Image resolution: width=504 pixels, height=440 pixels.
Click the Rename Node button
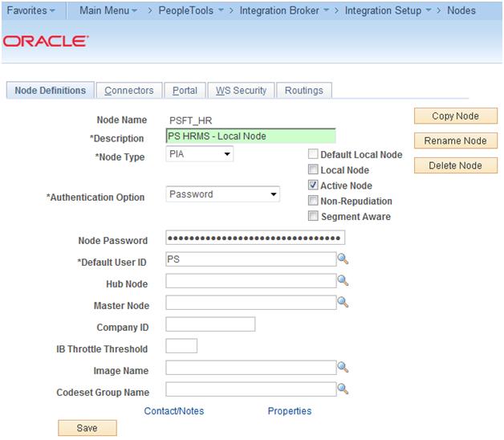click(456, 141)
